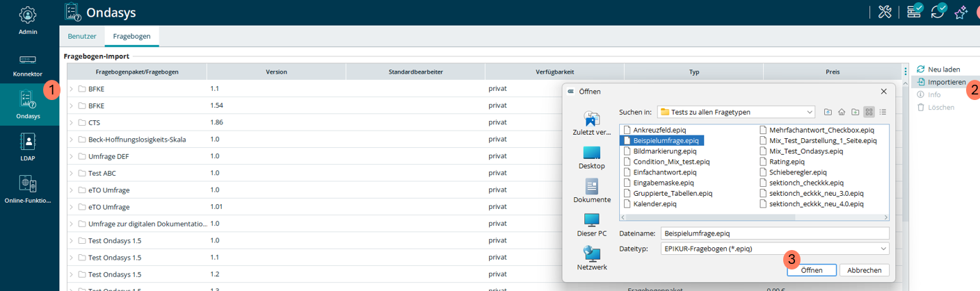
Task: Expand the Umfrage DEF row
Action: coord(71,156)
